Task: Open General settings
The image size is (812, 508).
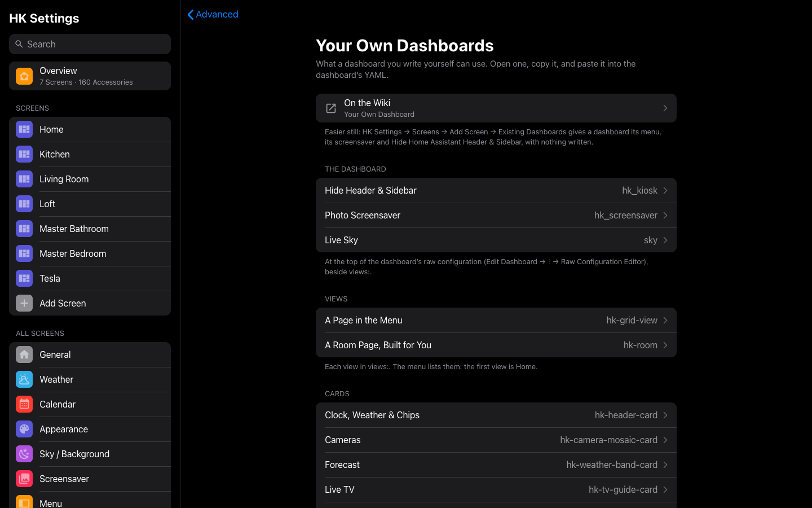Action: pyautogui.click(x=90, y=354)
